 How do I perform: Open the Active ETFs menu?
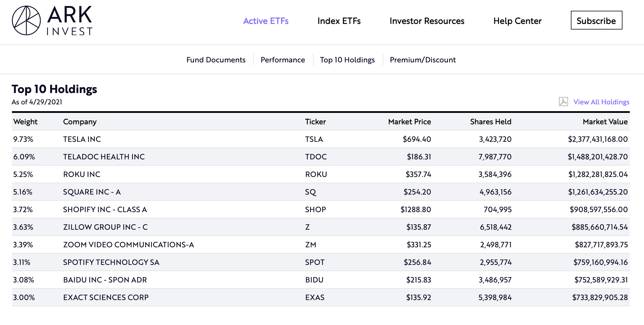tap(266, 21)
